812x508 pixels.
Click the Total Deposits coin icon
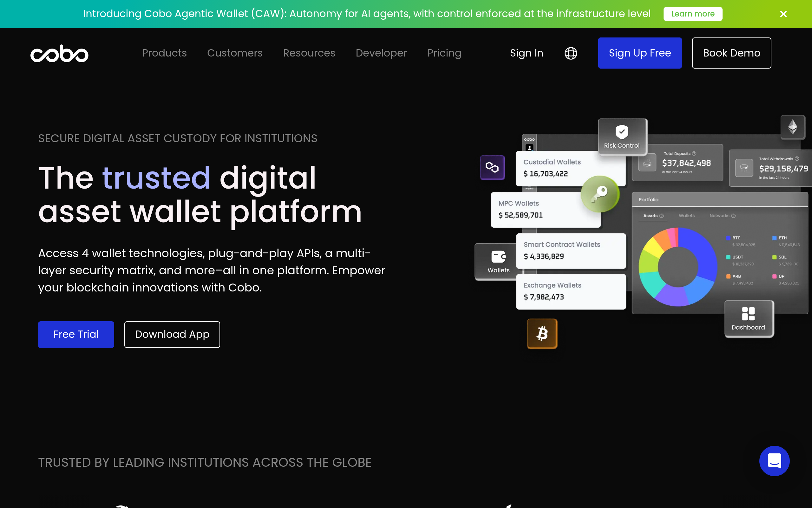pyautogui.click(x=647, y=163)
